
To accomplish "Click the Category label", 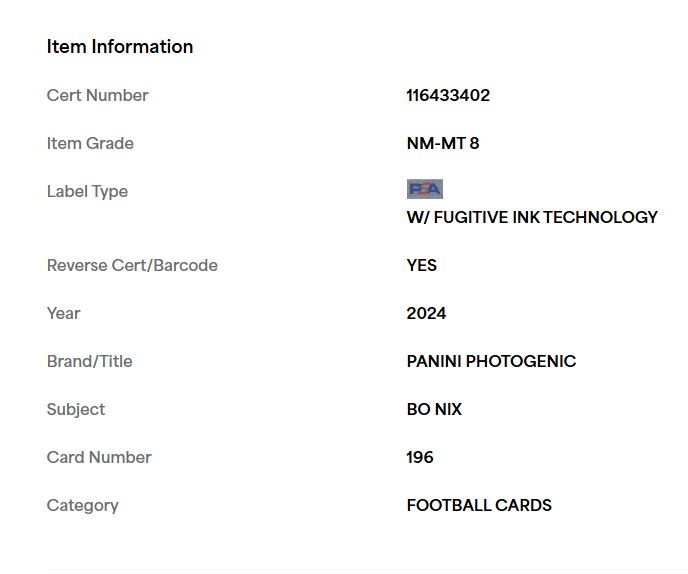I will pyautogui.click(x=82, y=506).
